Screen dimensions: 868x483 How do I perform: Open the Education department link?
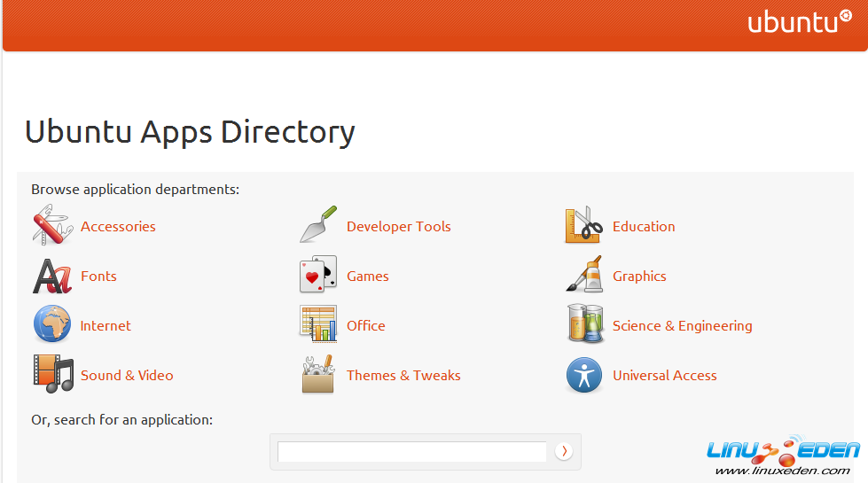point(644,226)
